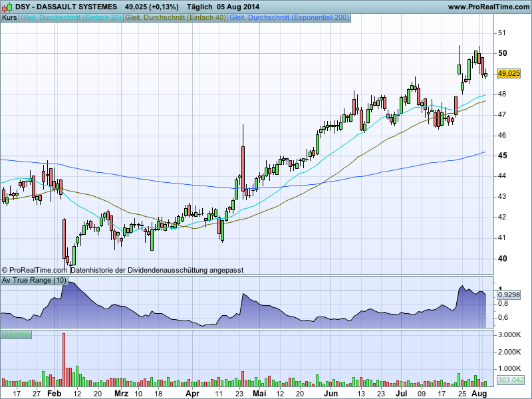
Task: Click the 51 price axis label
Action: 502,33
